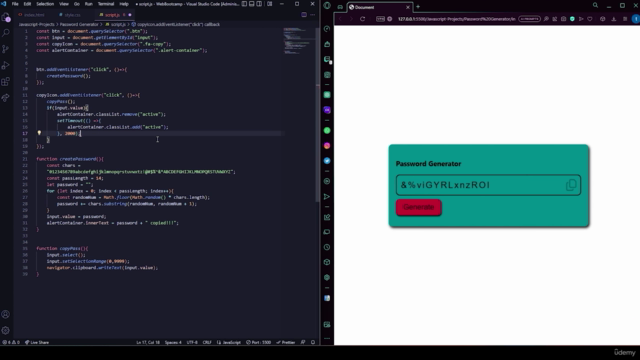Image resolution: width=640 pixels, height=360 pixels.
Task: Open the Opera sidebar messenger icon
Action: coord(327,161)
